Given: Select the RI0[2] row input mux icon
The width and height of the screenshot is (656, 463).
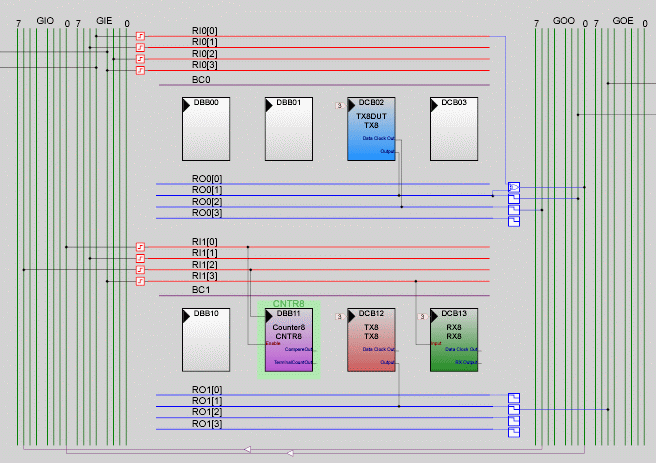Looking at the screenshot, I should [141, 59].
